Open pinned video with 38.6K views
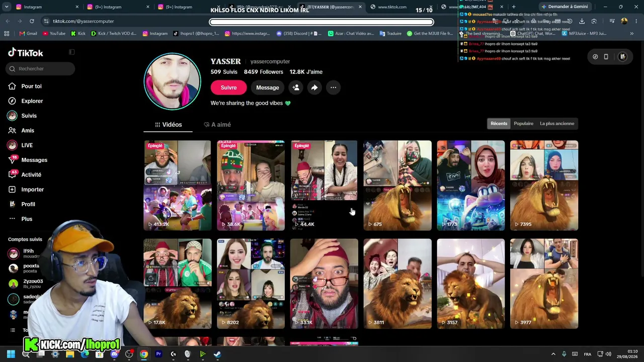Screen dimensions: 644x362 tap(251, 186)
